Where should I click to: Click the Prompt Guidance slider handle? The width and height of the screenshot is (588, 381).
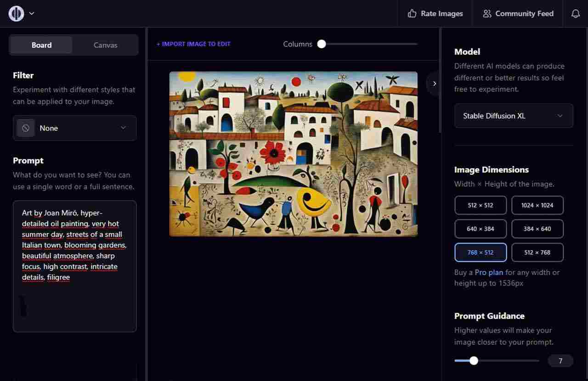point(474,361)
